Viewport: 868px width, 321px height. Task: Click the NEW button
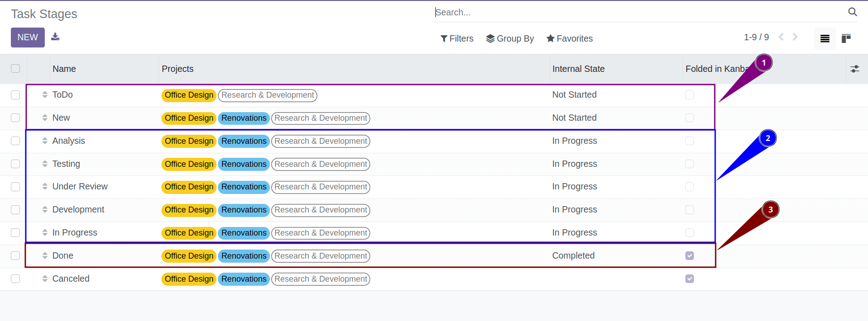point(27,37)
